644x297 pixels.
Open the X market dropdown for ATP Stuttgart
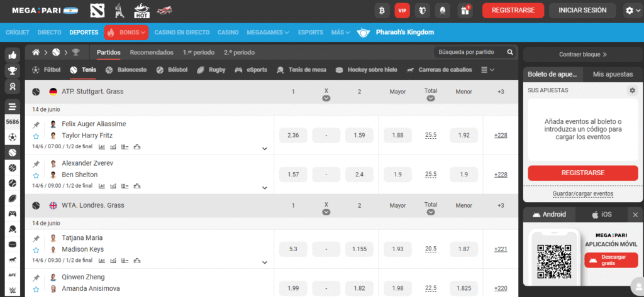tap(326, 99)
